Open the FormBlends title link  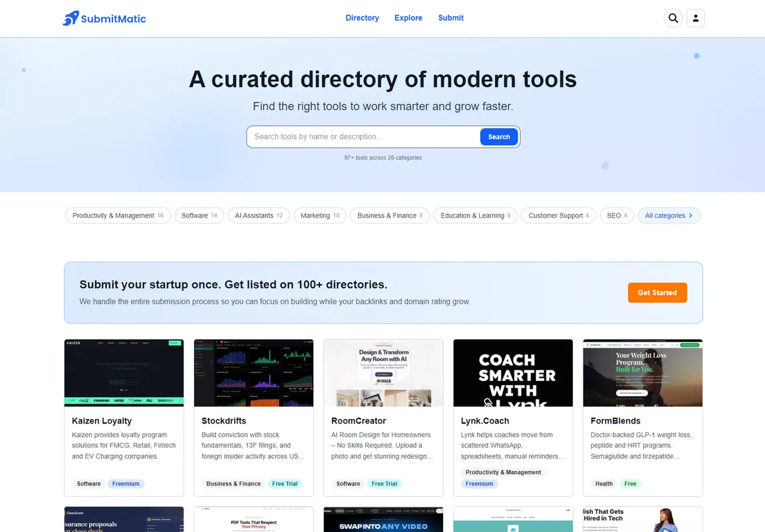pos(615,421)
